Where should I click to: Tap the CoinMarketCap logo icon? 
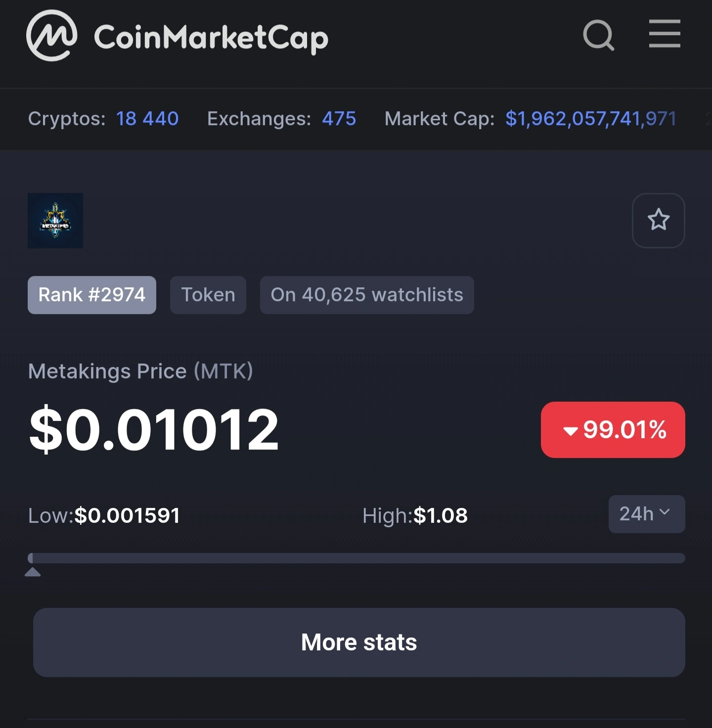click(52, 35)
